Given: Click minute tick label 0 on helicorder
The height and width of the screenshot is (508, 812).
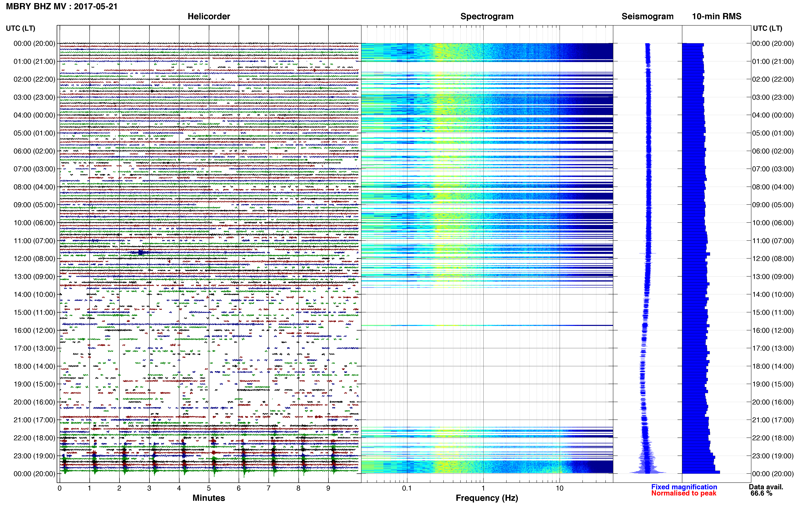Looking at the screenshot, I should (59, 488).
